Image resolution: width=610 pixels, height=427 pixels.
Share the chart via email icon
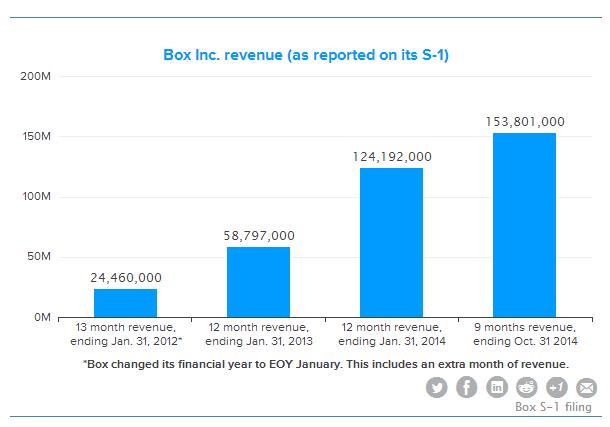click(587, 387)
